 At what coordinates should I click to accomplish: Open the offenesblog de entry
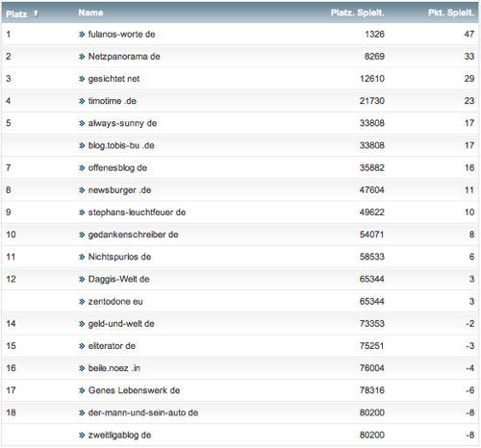pyautogui.click(x=117, y=168)
